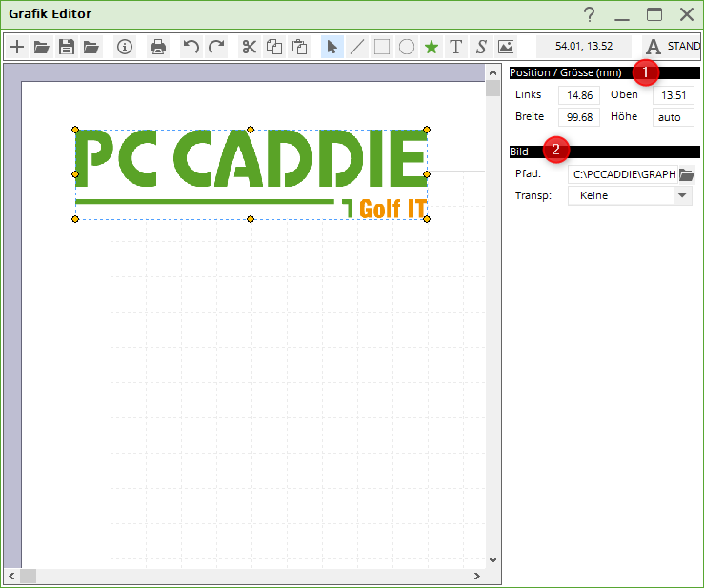Undo the last action

[x=191, y=47]
